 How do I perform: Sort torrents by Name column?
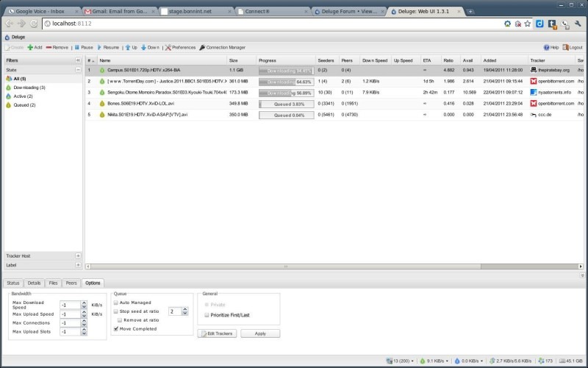162,60
